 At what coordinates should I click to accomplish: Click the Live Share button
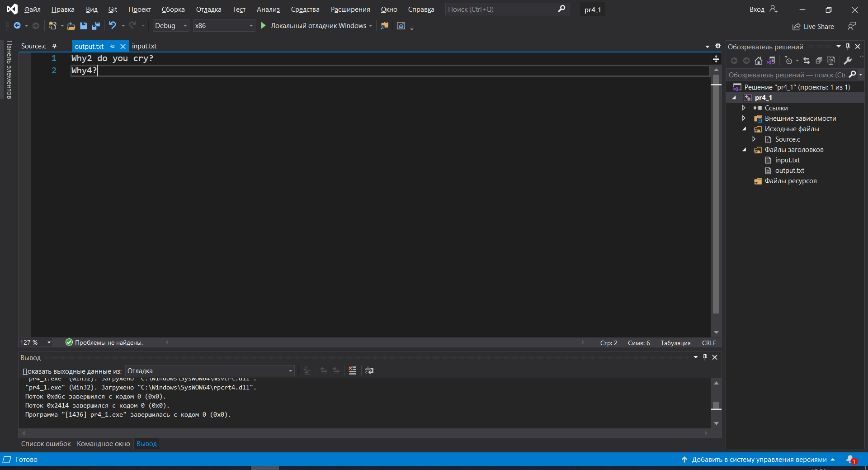[813, 27]
